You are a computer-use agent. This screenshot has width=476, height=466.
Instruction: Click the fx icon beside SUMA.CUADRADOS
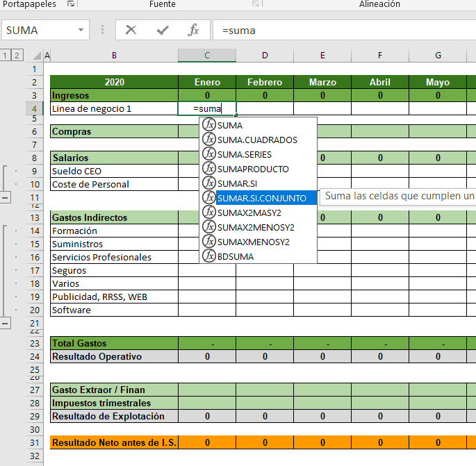point(209,140)
